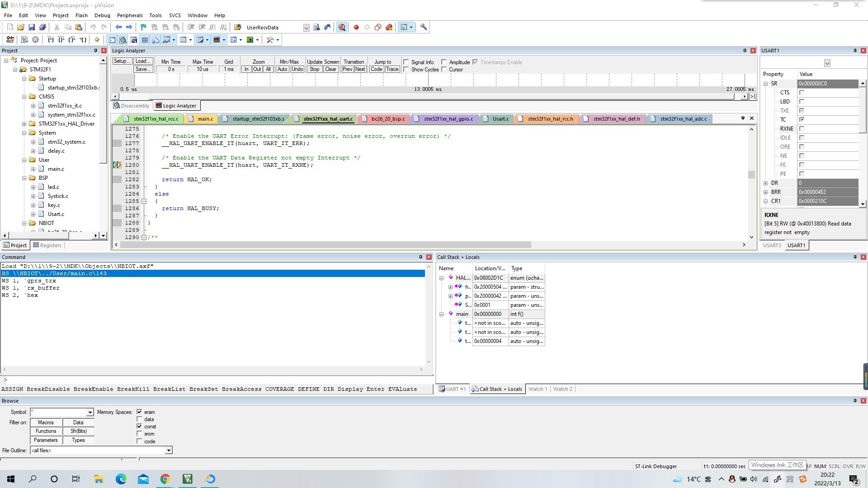Toggle the Command Window icon
868x488 pixels.
112,40
